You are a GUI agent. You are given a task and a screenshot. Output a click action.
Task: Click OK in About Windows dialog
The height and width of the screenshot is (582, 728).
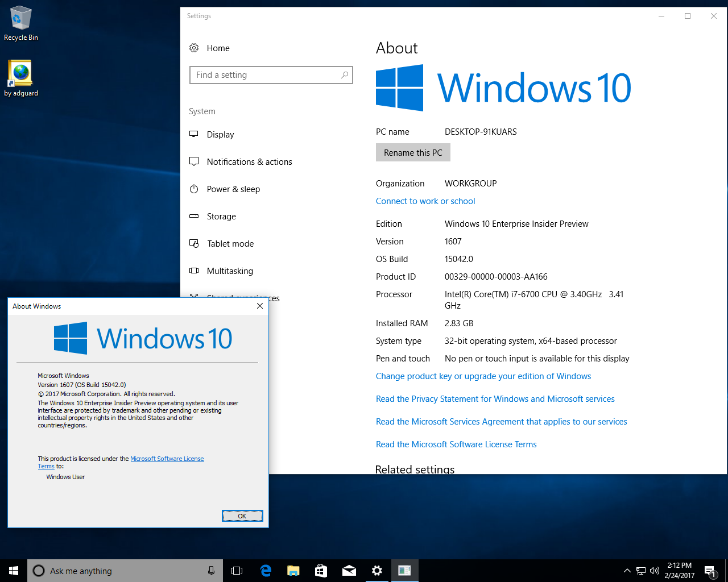pos(242,516)
